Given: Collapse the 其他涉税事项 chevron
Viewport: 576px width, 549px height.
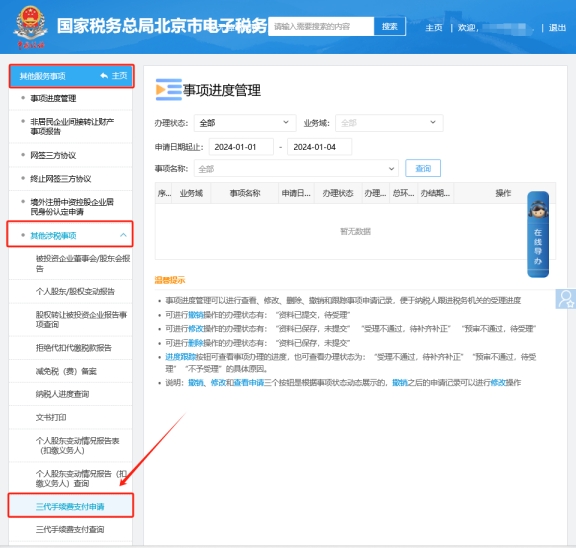Looking at the screenshot, I should 123,235.
